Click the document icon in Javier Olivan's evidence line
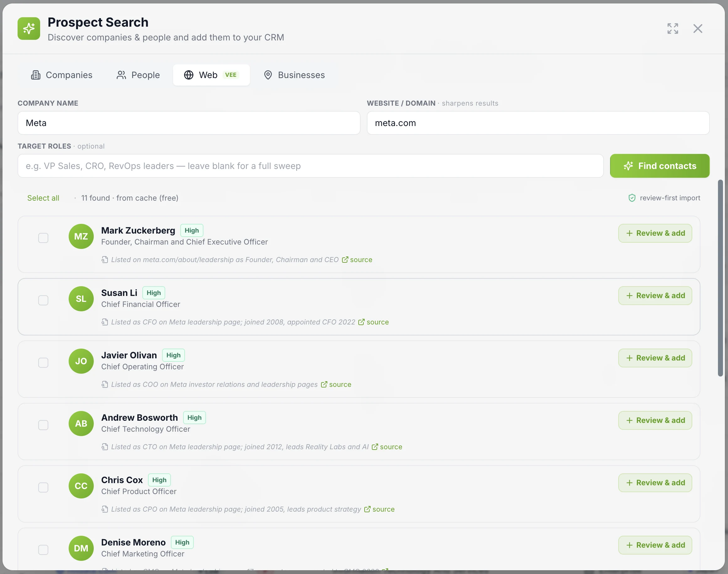Screen dimensions: 728x574 click(x=105, y=384)
